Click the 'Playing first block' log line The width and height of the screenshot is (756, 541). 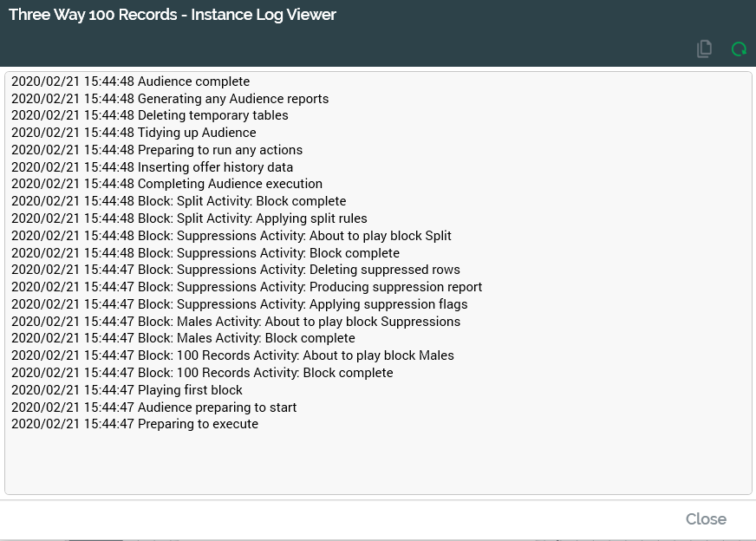[127, 390]
